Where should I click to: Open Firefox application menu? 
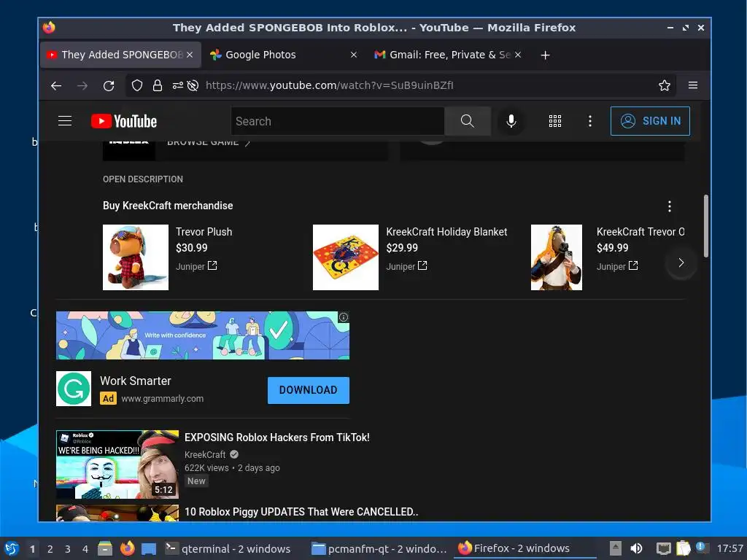point(693,85)
